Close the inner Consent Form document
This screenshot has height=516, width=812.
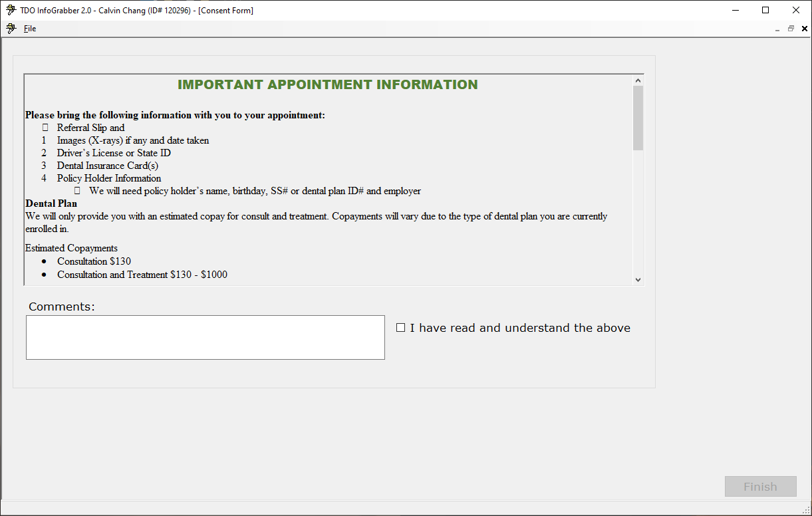click(x=805, y=29)
